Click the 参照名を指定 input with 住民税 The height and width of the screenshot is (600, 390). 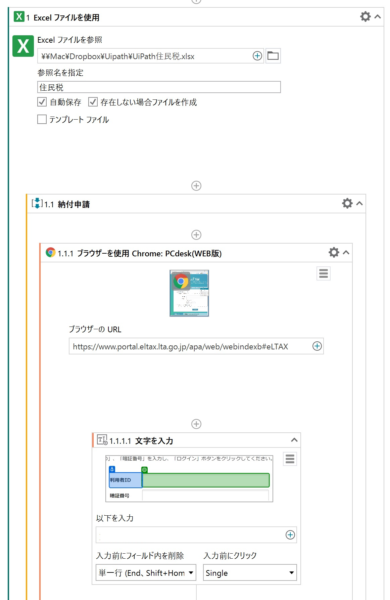(x=159, y=87)
